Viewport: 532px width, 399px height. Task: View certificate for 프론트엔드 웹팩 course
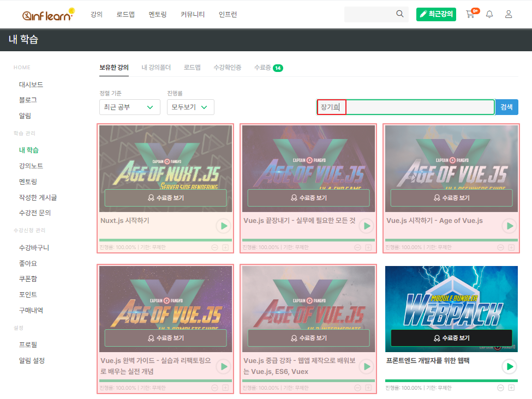(x=451, y=338)
